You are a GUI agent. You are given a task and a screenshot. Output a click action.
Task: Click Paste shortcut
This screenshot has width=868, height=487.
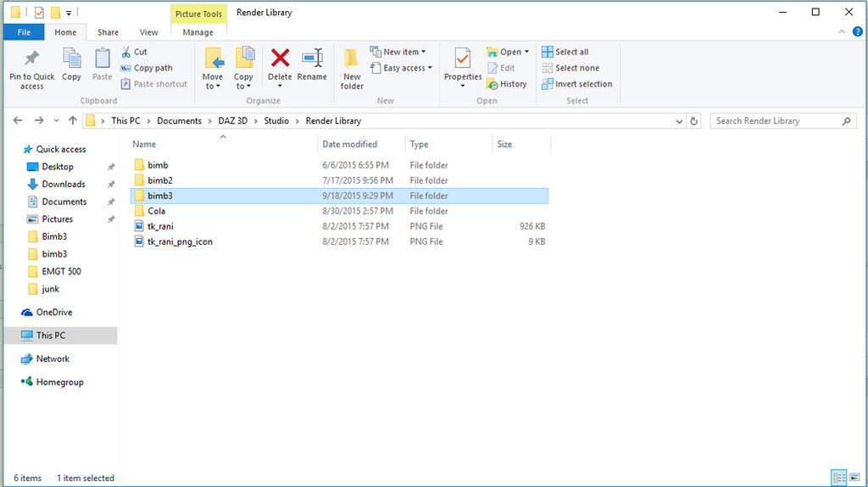[x=154, y=84]
